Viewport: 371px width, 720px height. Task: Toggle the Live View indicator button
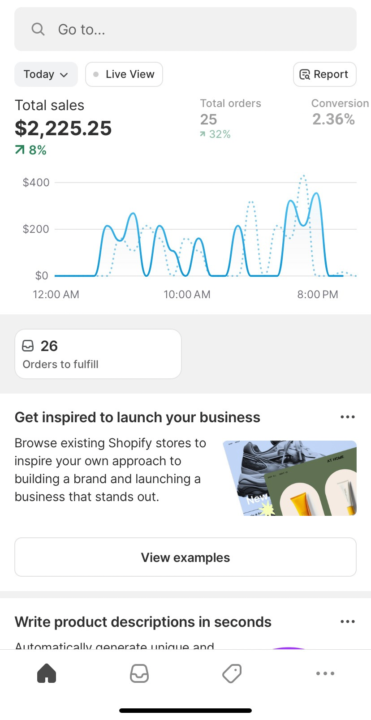[124, 74]
